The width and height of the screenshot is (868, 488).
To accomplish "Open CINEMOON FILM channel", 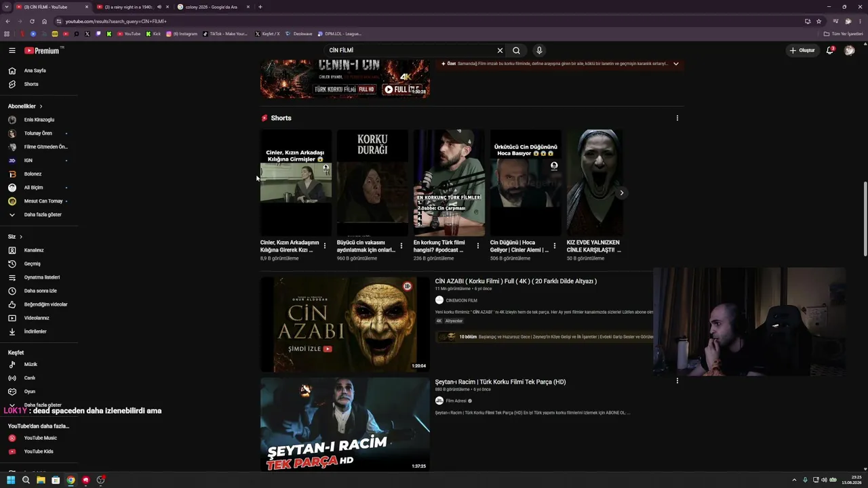I will point(461,300).
